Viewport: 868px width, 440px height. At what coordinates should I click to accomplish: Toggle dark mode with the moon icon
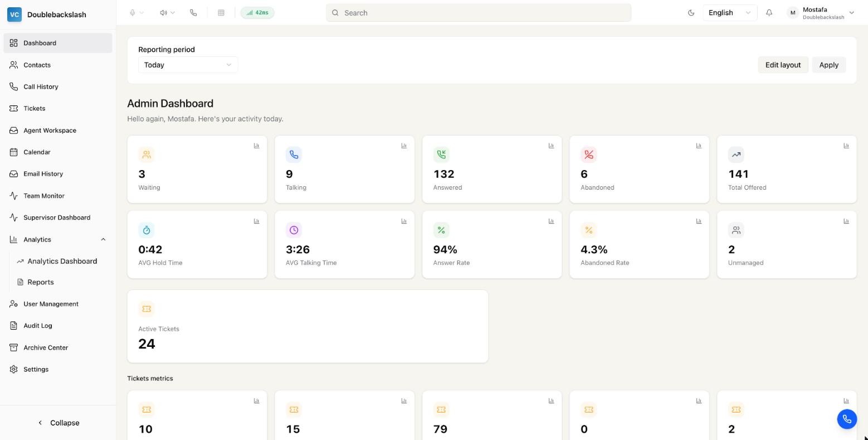point(691,13)
